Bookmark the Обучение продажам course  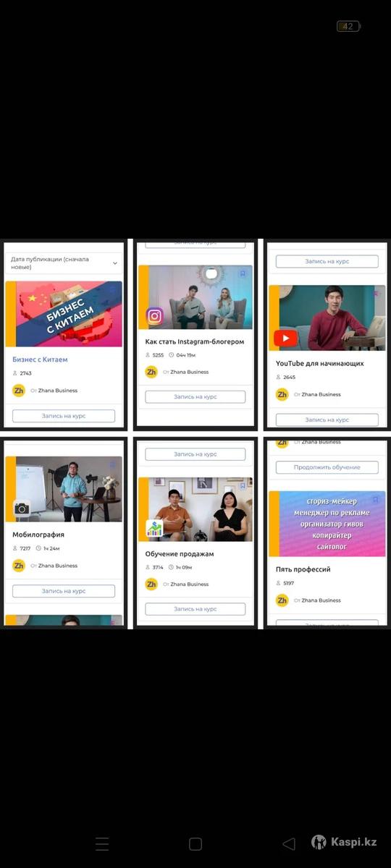tap(243, 486)
